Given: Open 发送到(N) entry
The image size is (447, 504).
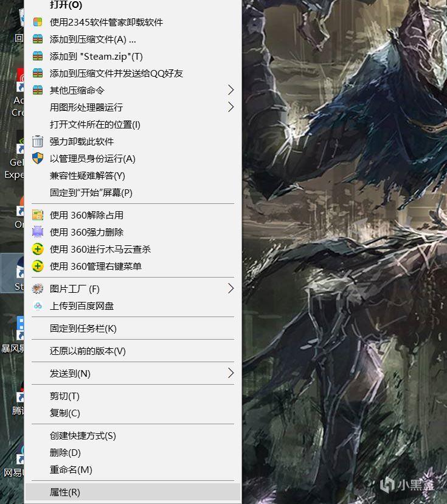Looking at the screenshot, I should pyautogui.click(x=133, y=373).
